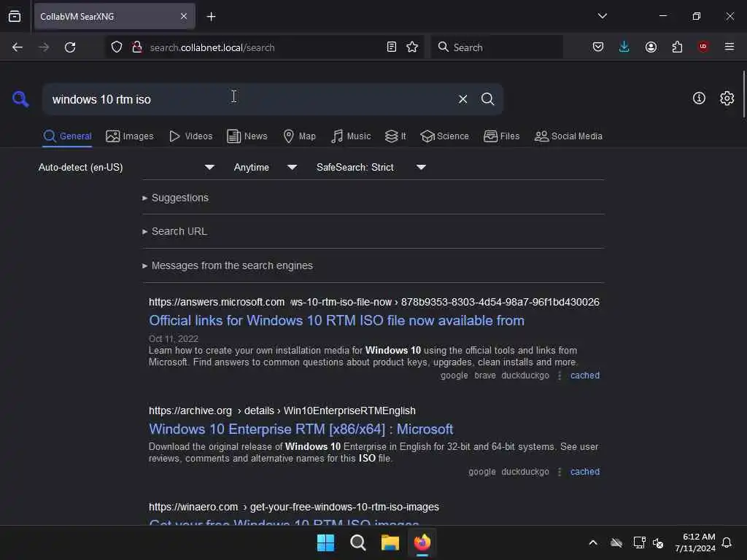Click the SearXNG logo magnifier

[20, 99]
